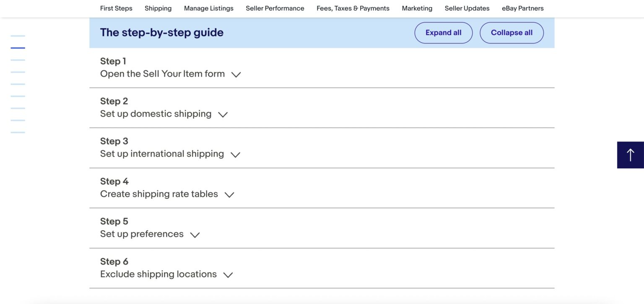Click the fourth sidebar navigation marker
The width and height of the screenshot is (644, 304).
[18, 71]
